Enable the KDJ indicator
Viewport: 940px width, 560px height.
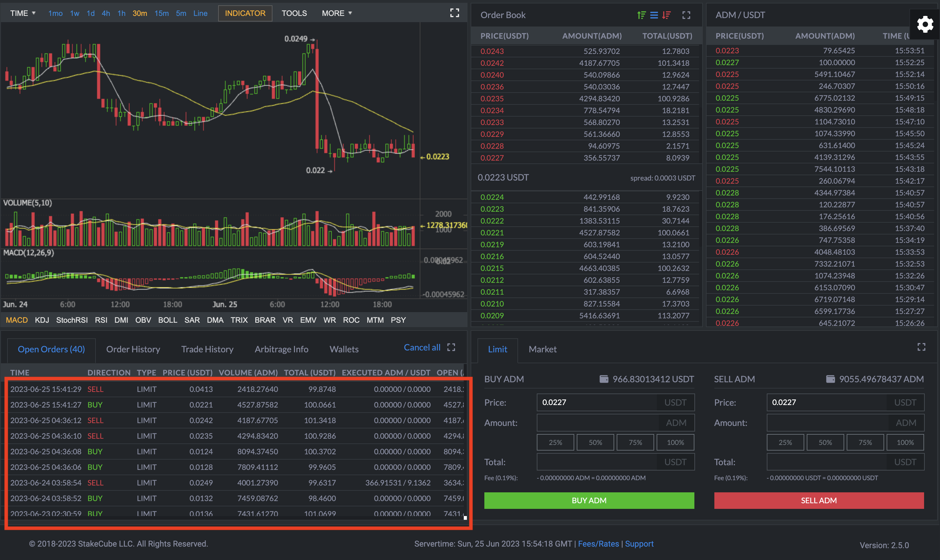(42, 320)
